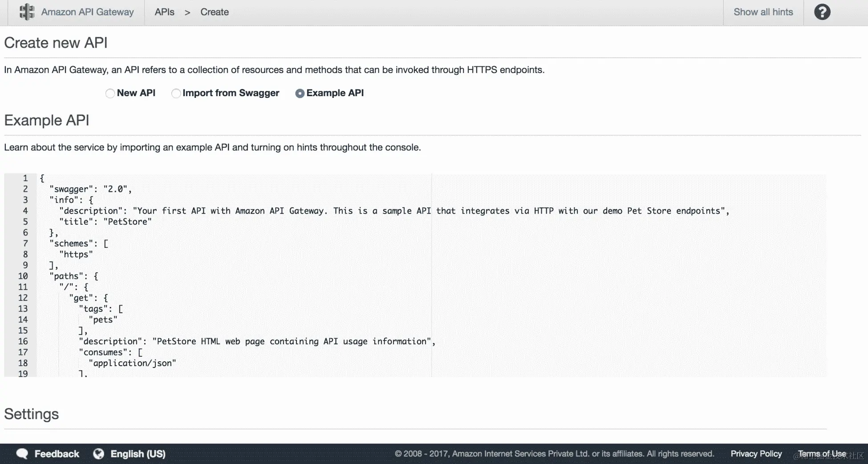Select the New API radio button
The image size is (868, 464).
click(110, 93)
